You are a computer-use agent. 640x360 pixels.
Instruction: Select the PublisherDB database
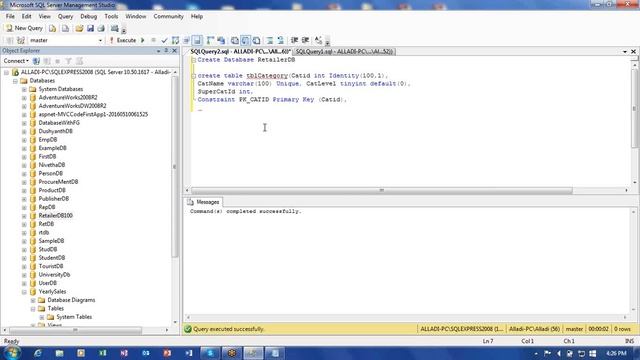[x=53, y=199]
